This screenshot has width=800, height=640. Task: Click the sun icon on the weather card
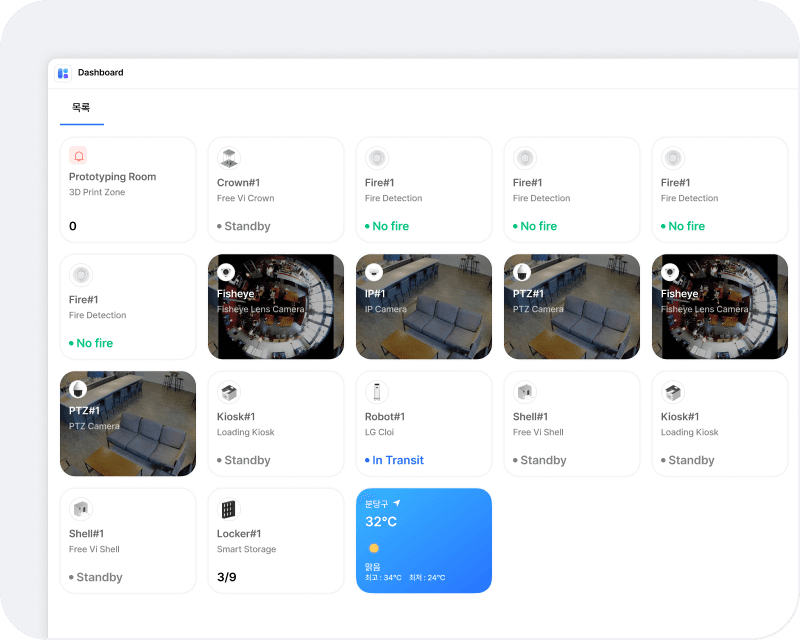372,548
